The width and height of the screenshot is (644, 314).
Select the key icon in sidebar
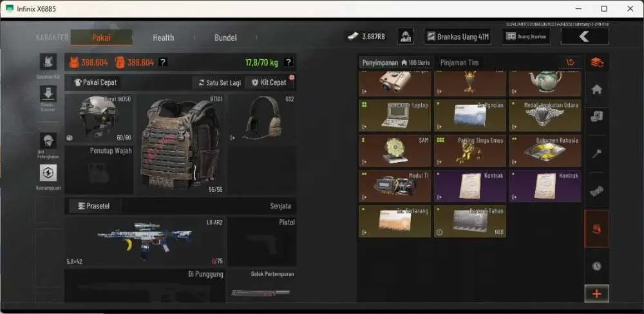(x=597, y=154)
